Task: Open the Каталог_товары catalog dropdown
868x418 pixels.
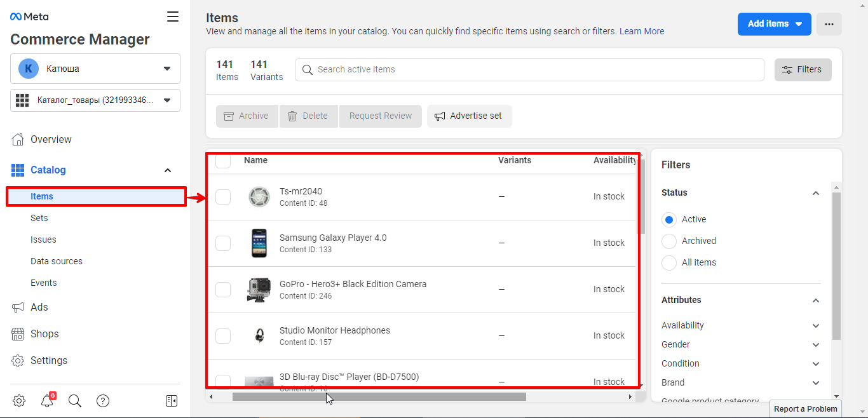Action: click(95, 100)
